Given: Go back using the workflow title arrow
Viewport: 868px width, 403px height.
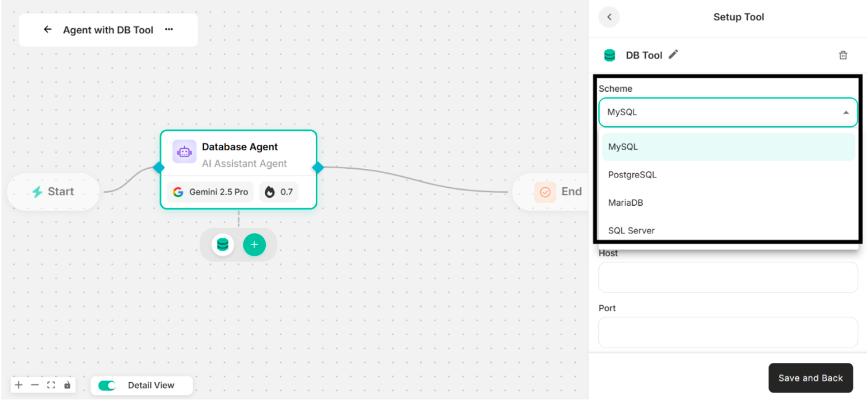Looking at the screenshot, I should 48,30.
